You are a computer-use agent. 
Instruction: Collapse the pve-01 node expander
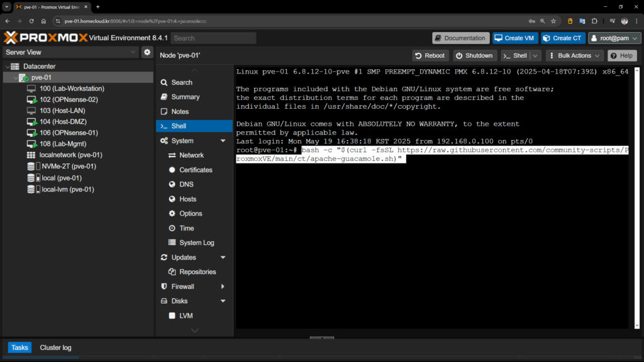(x=16, y=77)
